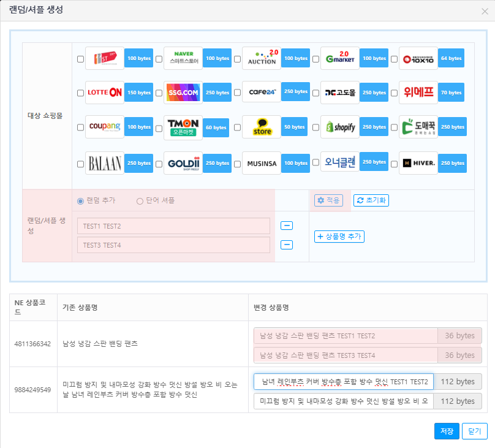Edit the 남성 냉감 스판 밴딩 팬츠 TEST1 TEST2 field
The height and width of the screenshot is (448, 495).
point(346,336)
